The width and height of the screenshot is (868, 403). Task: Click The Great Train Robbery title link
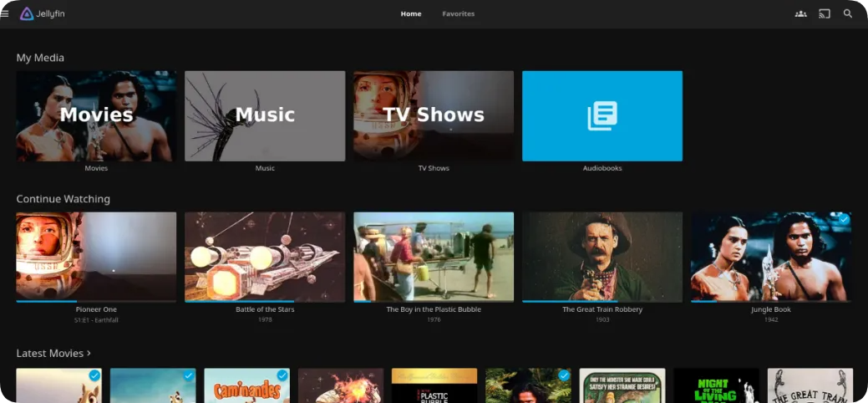tap(602, 309)
